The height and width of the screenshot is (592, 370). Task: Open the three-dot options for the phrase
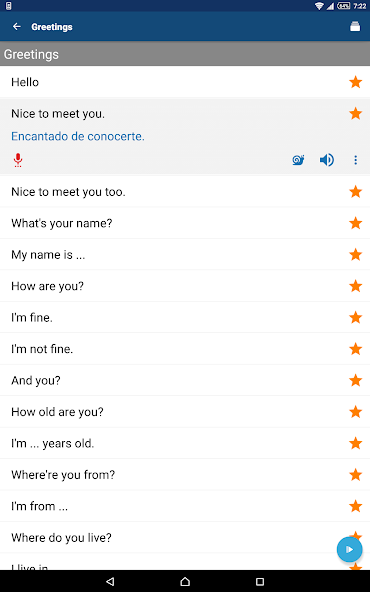pos(355,160)
